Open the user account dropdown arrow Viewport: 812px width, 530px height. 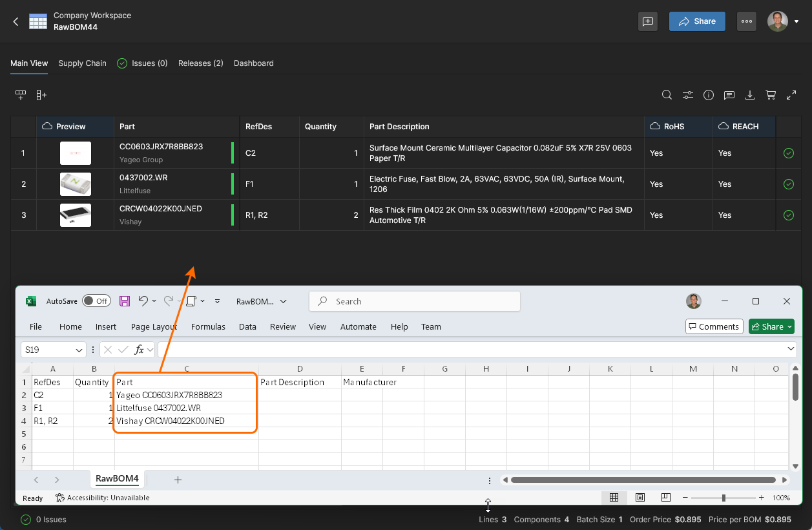click(x=796, y=21)
